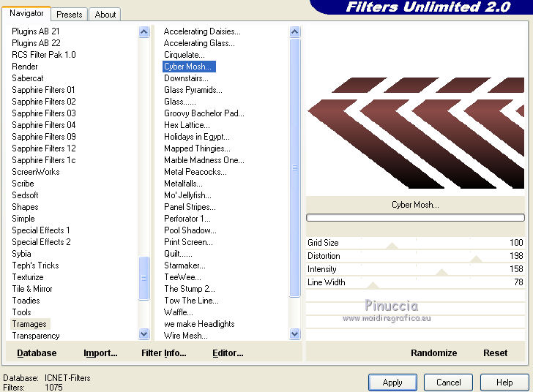Viewport: 533px width, 392px height.
Task: Select the ScreenWorks category
Action: 36,172
